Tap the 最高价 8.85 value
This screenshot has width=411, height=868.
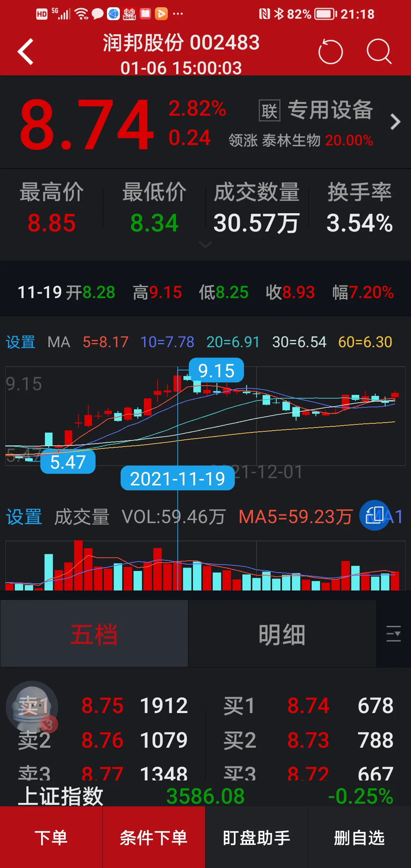[x=52, y=223]
